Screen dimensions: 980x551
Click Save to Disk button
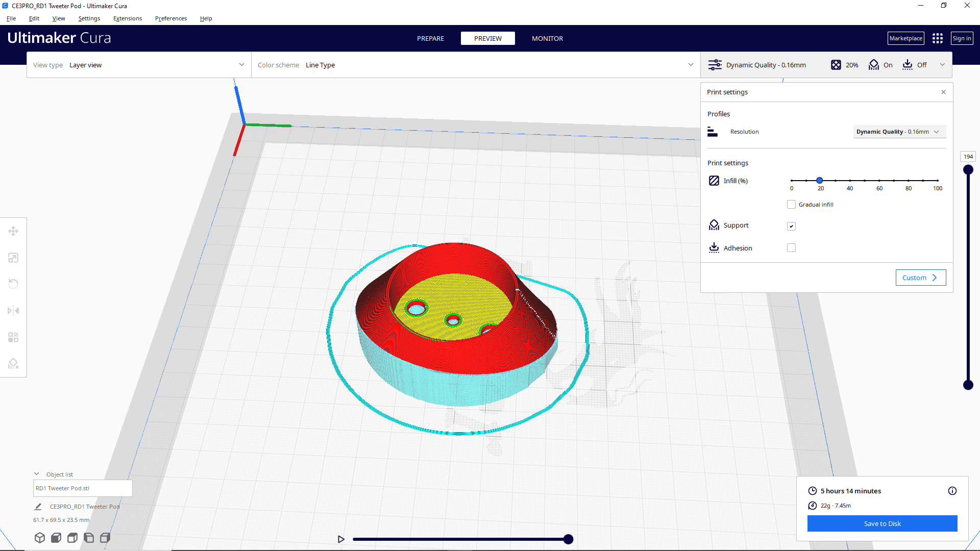pyautogui.click(x=883, y=523)
